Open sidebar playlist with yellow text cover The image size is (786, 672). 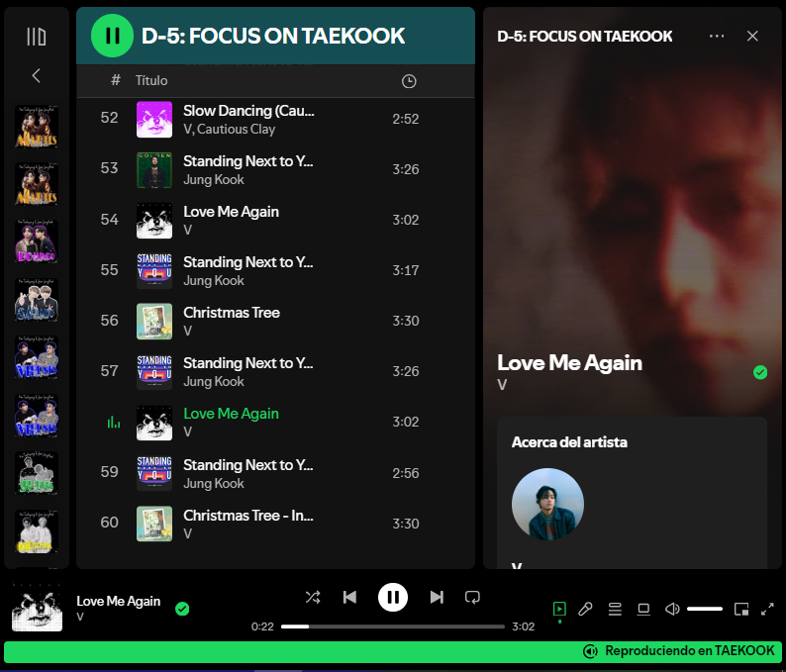click(x=37, y=531)
